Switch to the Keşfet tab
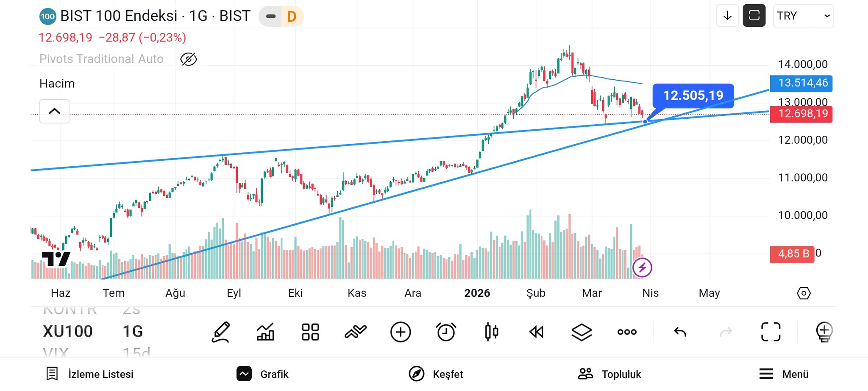868x391 pixels. click(x=436, y=374)
